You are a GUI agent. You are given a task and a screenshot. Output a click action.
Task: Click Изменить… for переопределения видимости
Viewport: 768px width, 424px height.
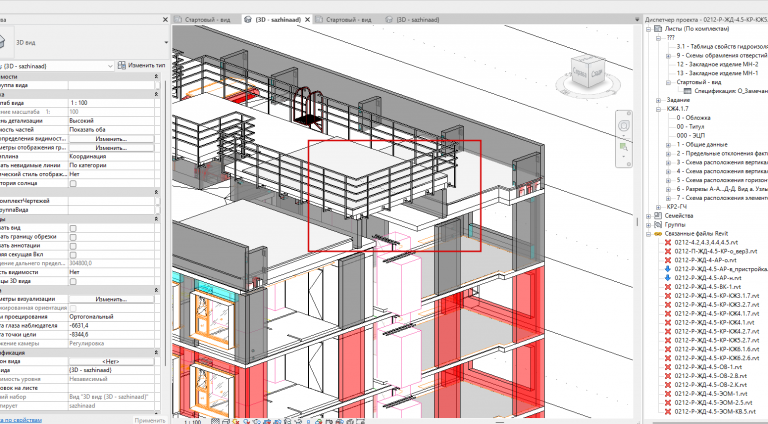[111, 139]
